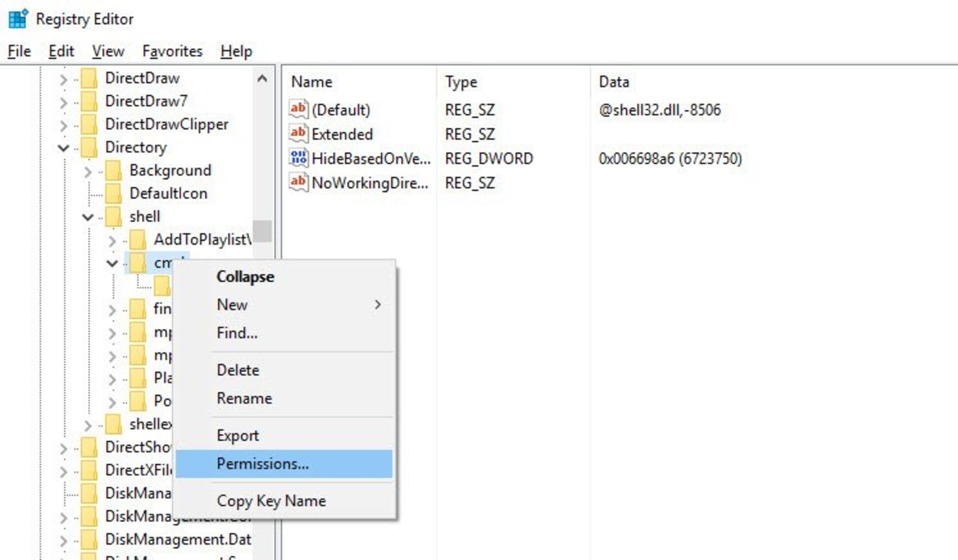Expand the DirectShow key
Image resolution: width=958 pixels, height=560 pixels.
pos(63,448)
